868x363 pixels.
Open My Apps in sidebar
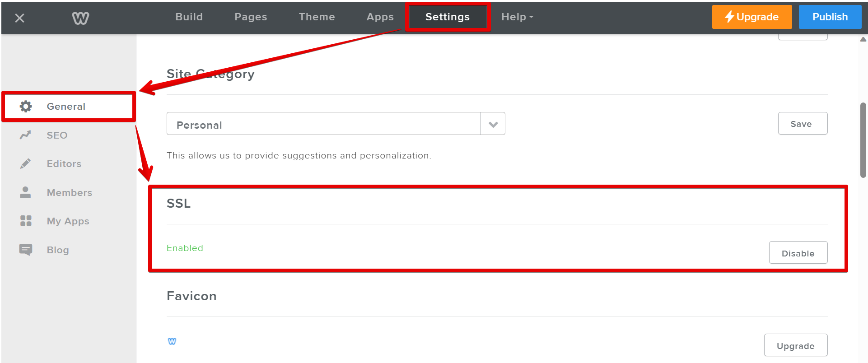click(69, 221)
